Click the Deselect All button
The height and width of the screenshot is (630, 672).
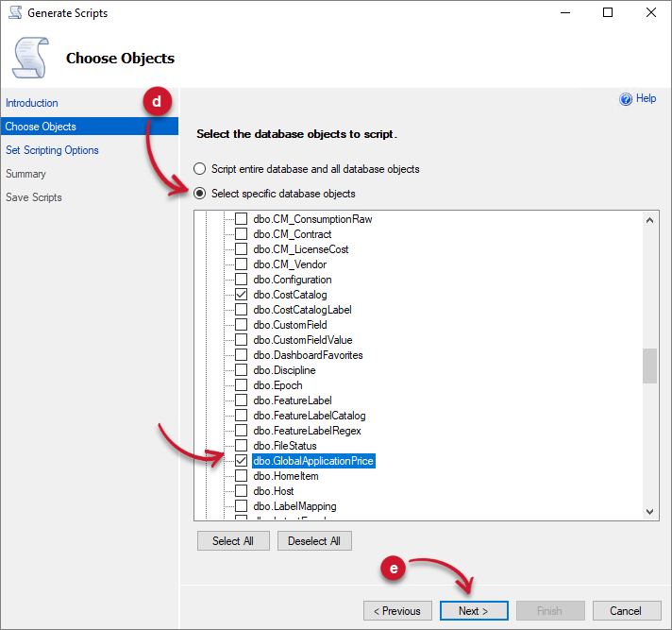coord(314,541)
